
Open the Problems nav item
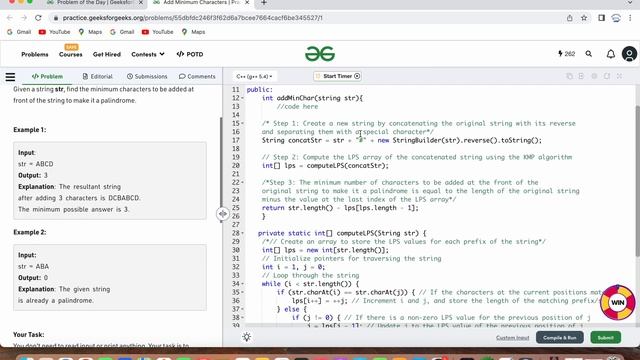click(x=35, y=54)
